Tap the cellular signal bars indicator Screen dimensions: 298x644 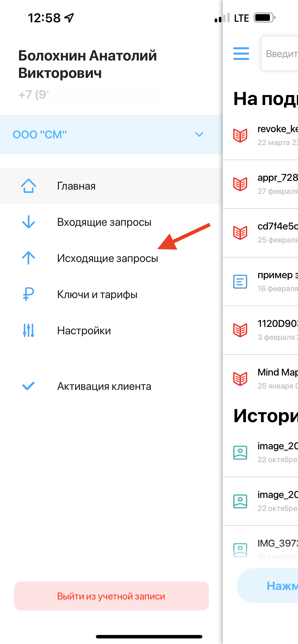point(222,18)
